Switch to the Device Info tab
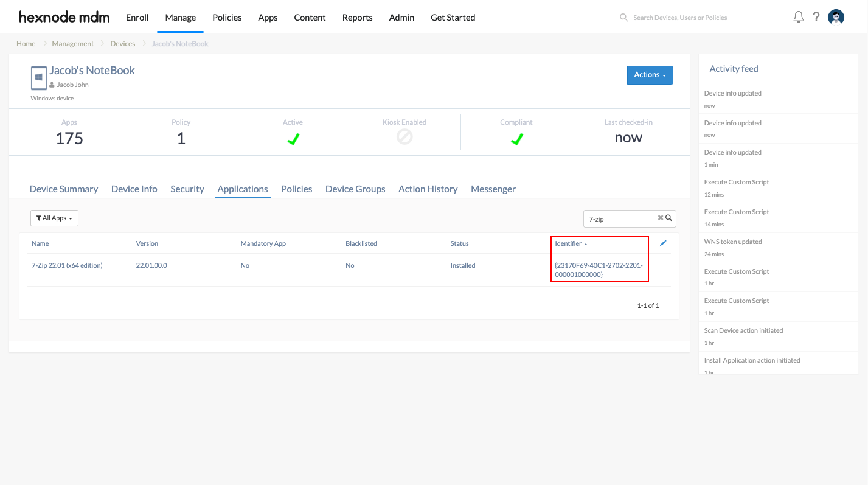This screenshot has width=868, height=485. pos(134,189)
